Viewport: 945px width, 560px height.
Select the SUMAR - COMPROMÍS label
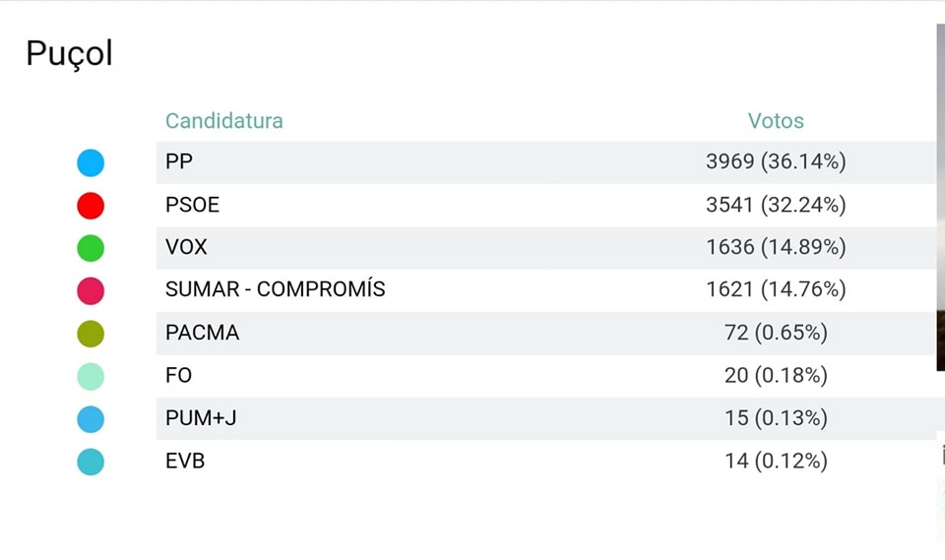point(276,289)
